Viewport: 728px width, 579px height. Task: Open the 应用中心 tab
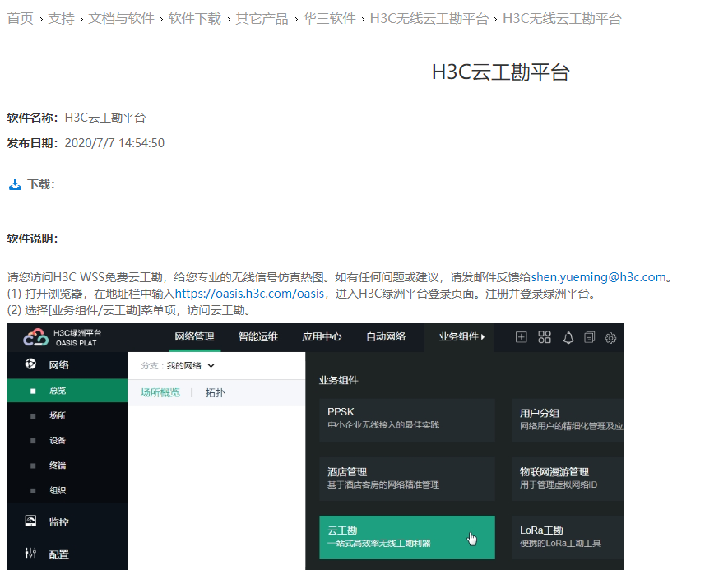point(322,336)
